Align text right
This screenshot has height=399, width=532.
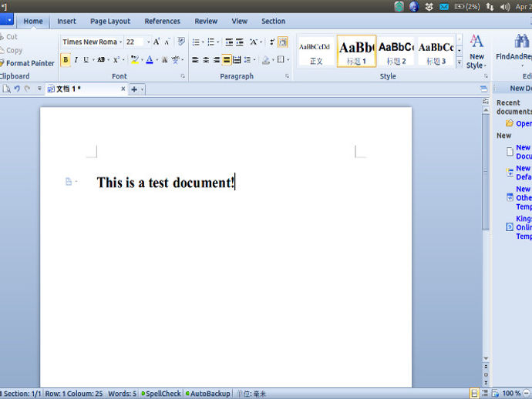point(217,60)
